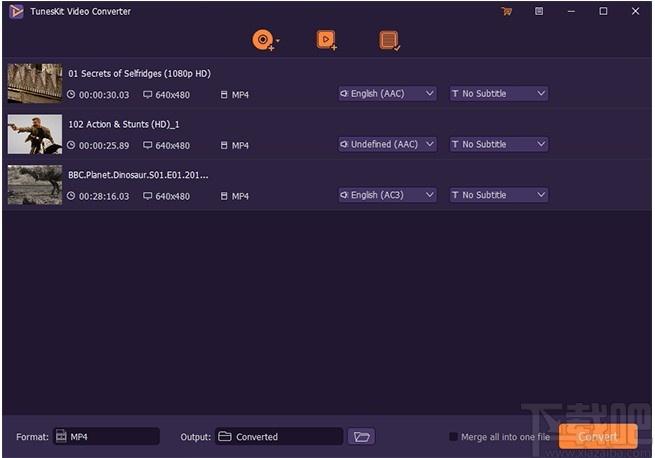655x458 pixels.
Task: Open the shopping cart purchase icon
Action: coord(507,11)
